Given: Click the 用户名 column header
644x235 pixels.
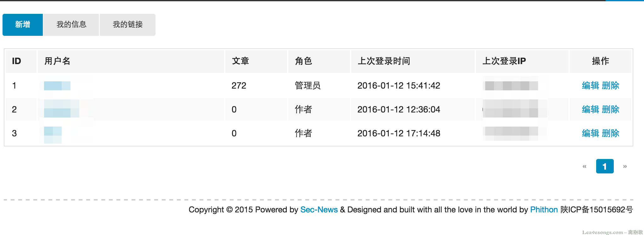Looking at the screenshot, I should pos(57,61).
